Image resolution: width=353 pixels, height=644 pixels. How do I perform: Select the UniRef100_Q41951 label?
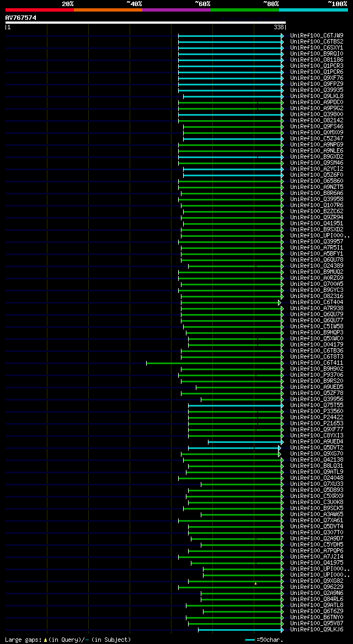[x=317, y=224]
